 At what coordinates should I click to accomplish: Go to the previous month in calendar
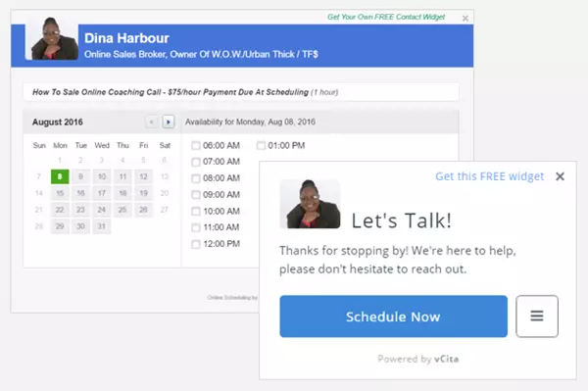pyautogui.click(x=152, y=122)
